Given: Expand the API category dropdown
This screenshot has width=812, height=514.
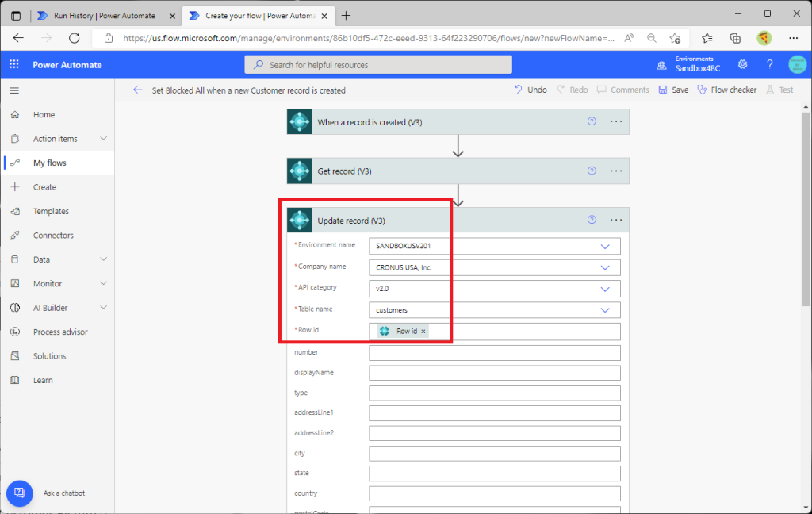Looking at the screenshot, I should (605, 289).
